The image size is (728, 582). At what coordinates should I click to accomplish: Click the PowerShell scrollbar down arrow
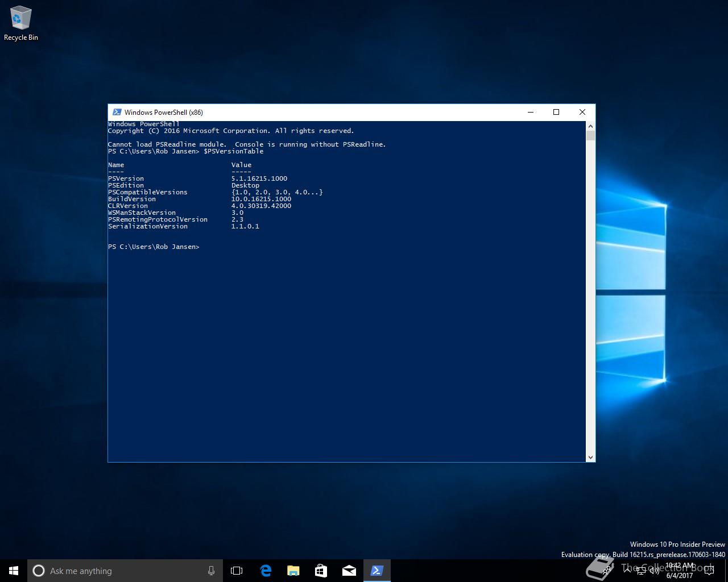[x=590, y=457]
